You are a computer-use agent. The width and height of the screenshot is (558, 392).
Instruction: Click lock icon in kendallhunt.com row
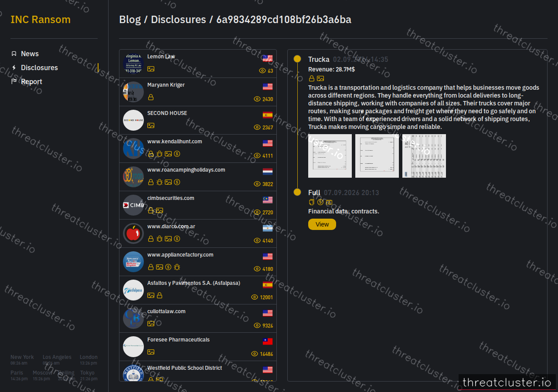151,154
